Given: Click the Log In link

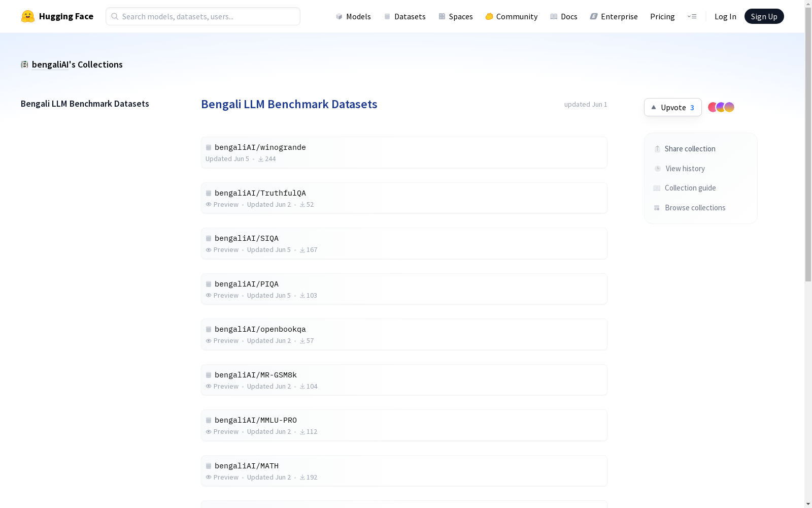Looking at the screenshot, I should pos(725,16).
